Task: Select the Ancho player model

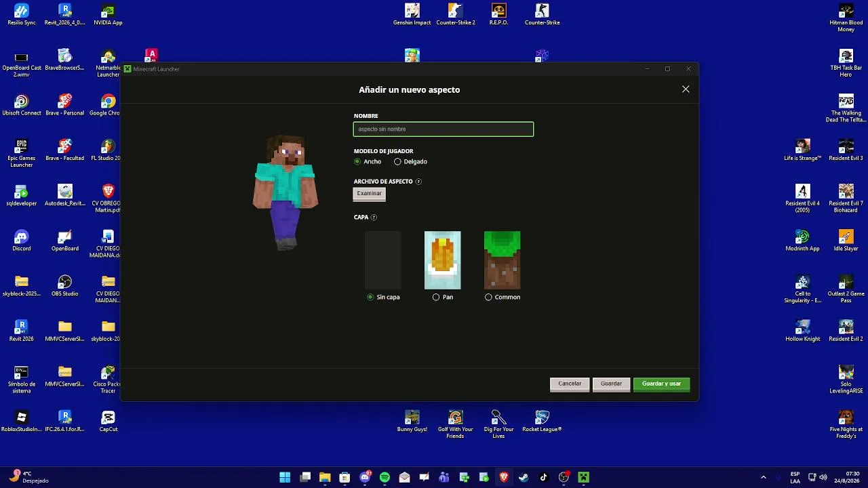Action: (357, 162)
